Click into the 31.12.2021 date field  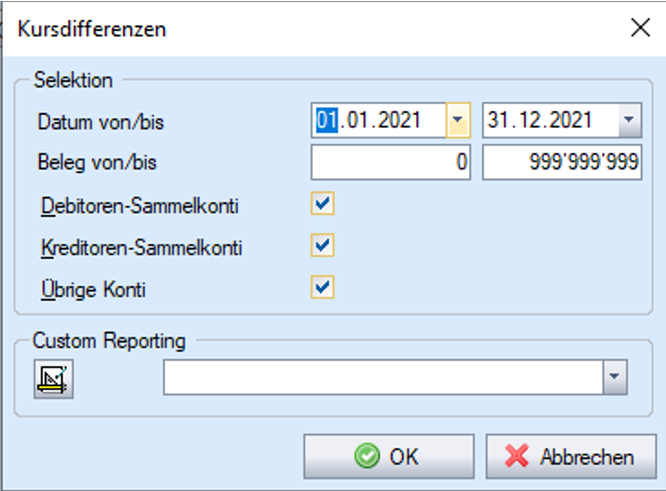coord(550,121)
